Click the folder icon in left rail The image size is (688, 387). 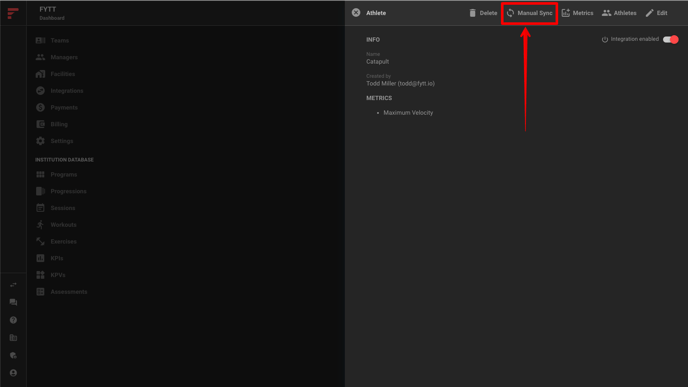pyautogui.click(x=13, y=337)
